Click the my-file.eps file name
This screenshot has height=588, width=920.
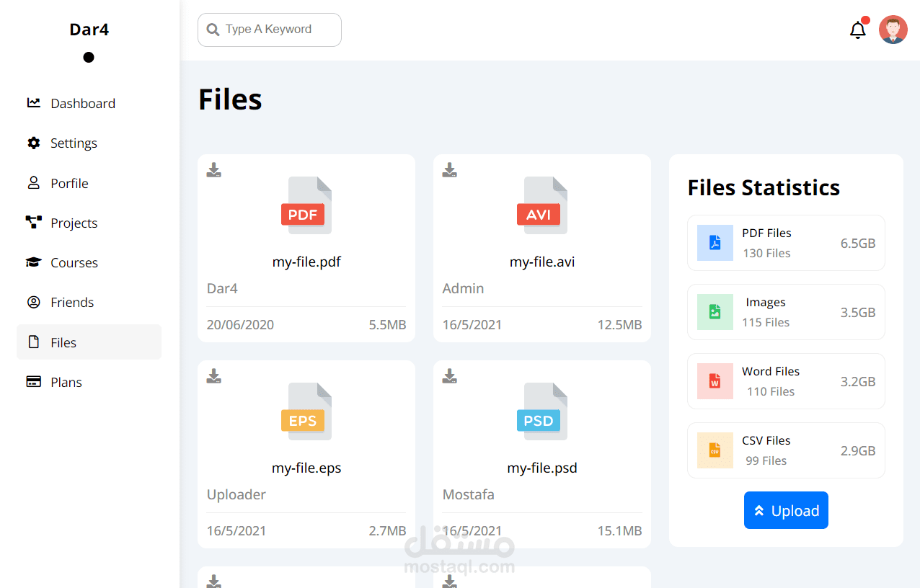tap(306, 468)
